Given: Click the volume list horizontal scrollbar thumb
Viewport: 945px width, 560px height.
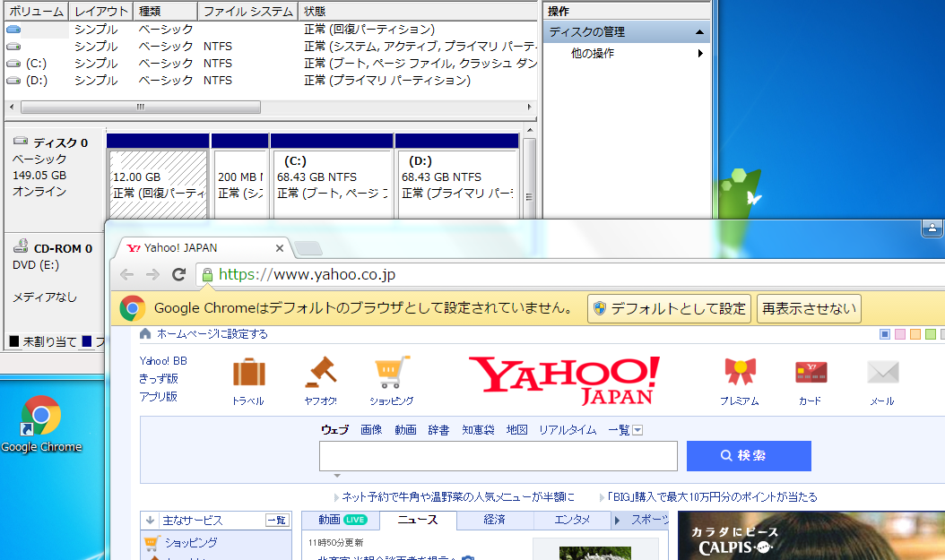Looking at the screenshot, I should [x=141, y=108].
